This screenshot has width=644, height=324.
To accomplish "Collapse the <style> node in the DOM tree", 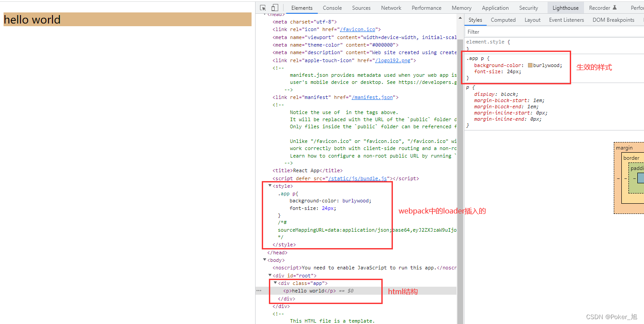I will tap(270, 186).
